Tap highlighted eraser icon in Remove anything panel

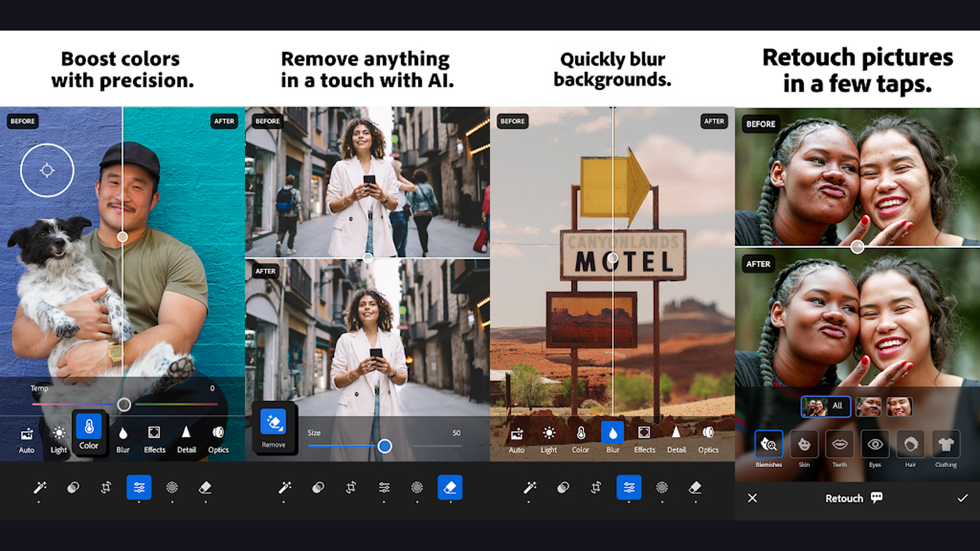click(x=450, y=487)
